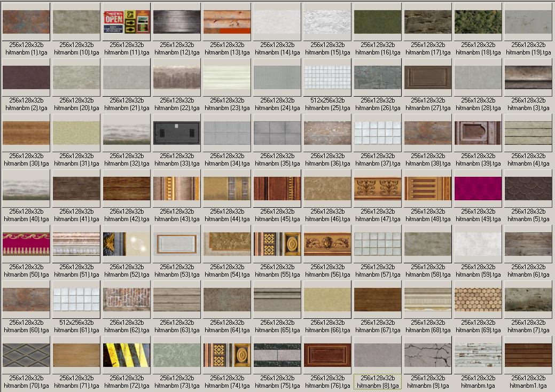Select hitmanbm (8).tga grey concrete thumbnail
Image resolution: width=555 pixels, height=392 pixels.
tap(378, 355)
